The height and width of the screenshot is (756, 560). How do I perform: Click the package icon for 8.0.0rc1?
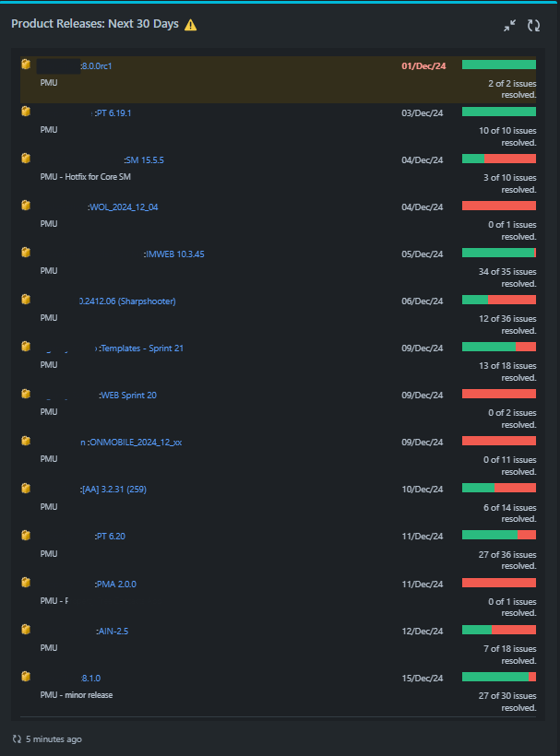pos(26,65)
